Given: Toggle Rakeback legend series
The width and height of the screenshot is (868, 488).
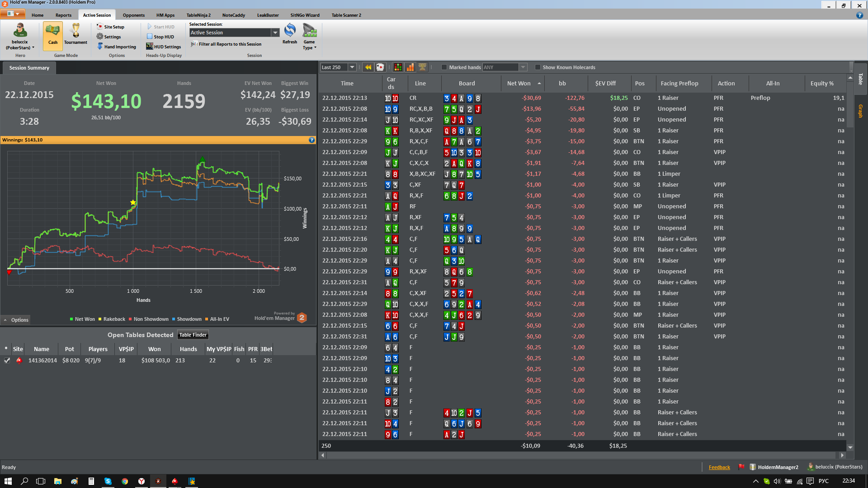Looking at the screenshot, I should [x=112, y=319].
